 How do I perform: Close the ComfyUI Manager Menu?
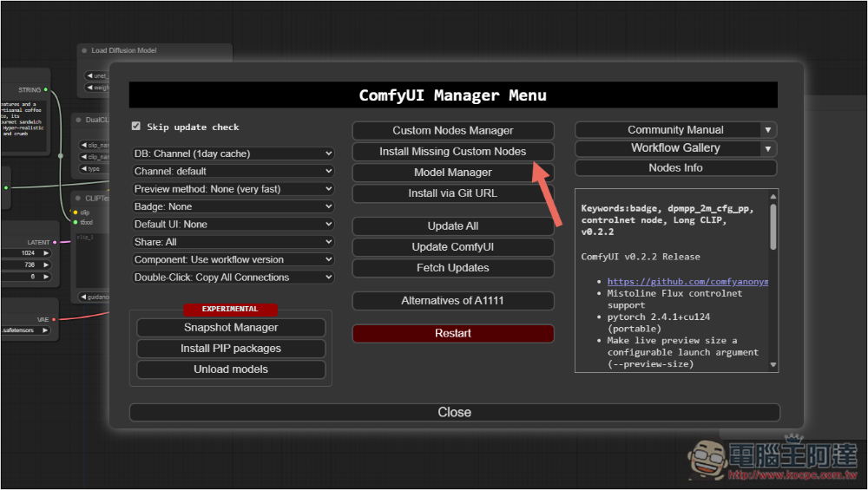pyautogui.click(x=454, y=413)
